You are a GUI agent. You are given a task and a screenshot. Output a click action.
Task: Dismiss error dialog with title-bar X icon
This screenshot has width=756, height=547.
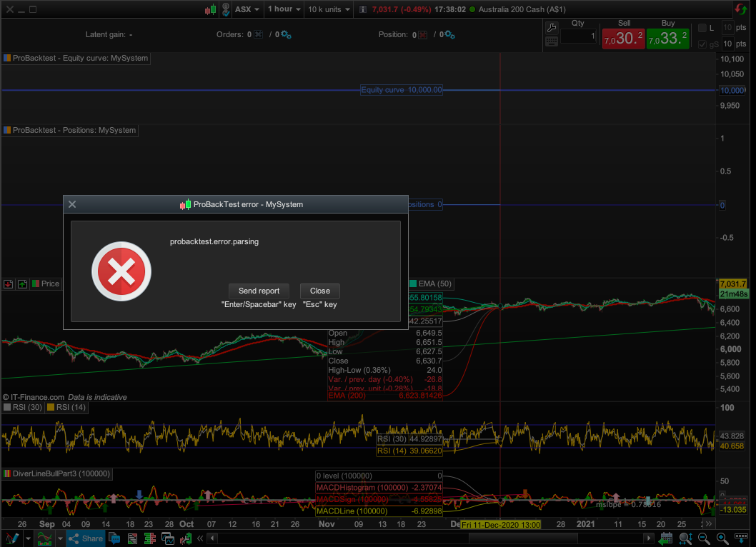(72, 204)
